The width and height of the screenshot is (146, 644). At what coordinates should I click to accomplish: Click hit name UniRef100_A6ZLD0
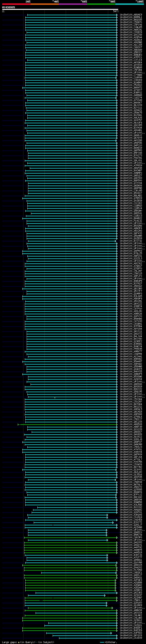(131, 472)
